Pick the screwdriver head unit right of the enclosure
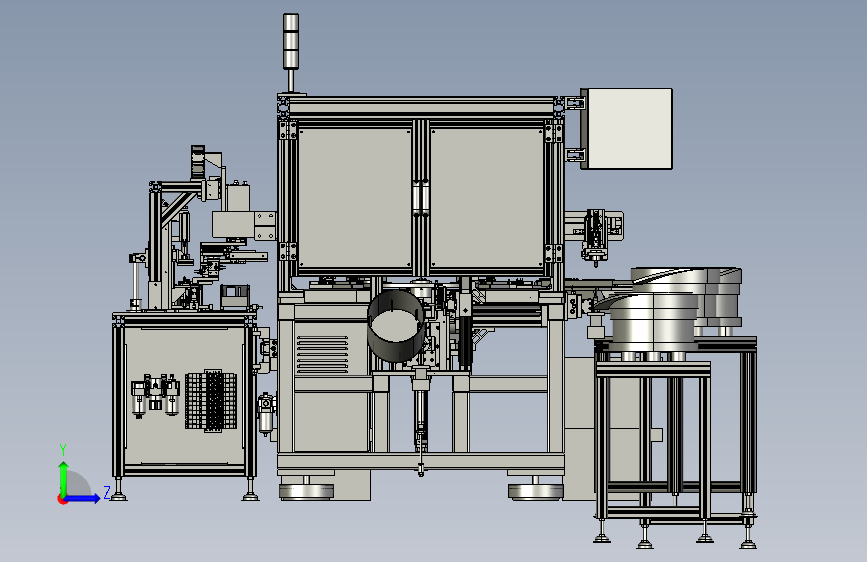 tap(596, 238)
